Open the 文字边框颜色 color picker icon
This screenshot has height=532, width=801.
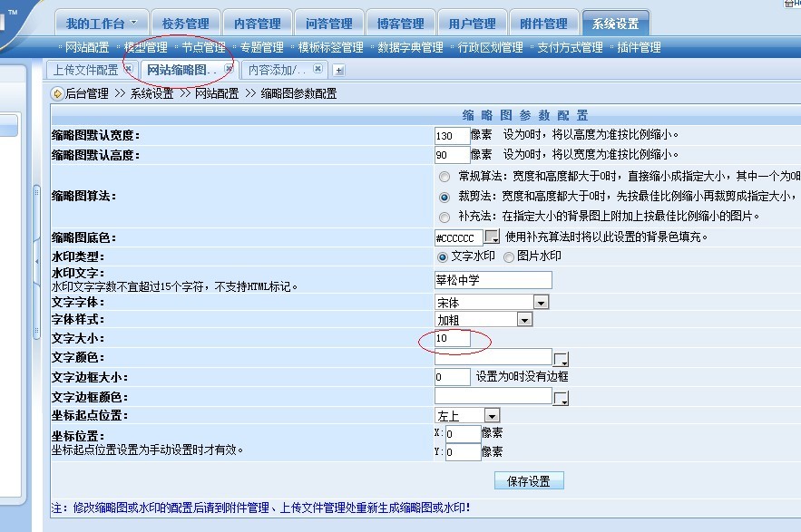click(x=561, y=399)
